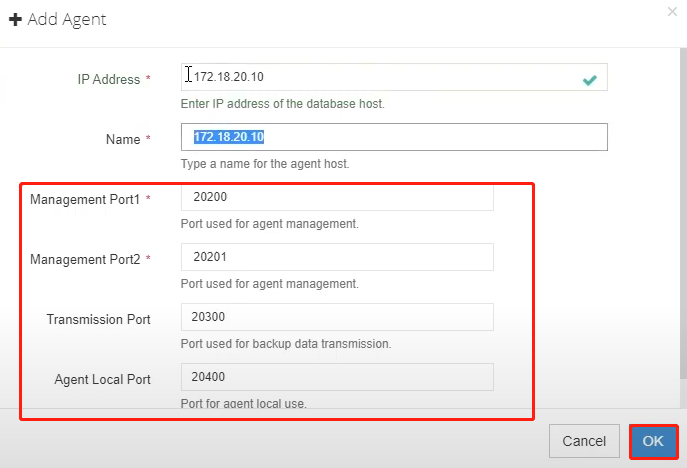The width and height of the screenshot is (687, 468).
Task: Click the green validation checkmark icon
Action: pyautogui.click(x=590, y=80)
